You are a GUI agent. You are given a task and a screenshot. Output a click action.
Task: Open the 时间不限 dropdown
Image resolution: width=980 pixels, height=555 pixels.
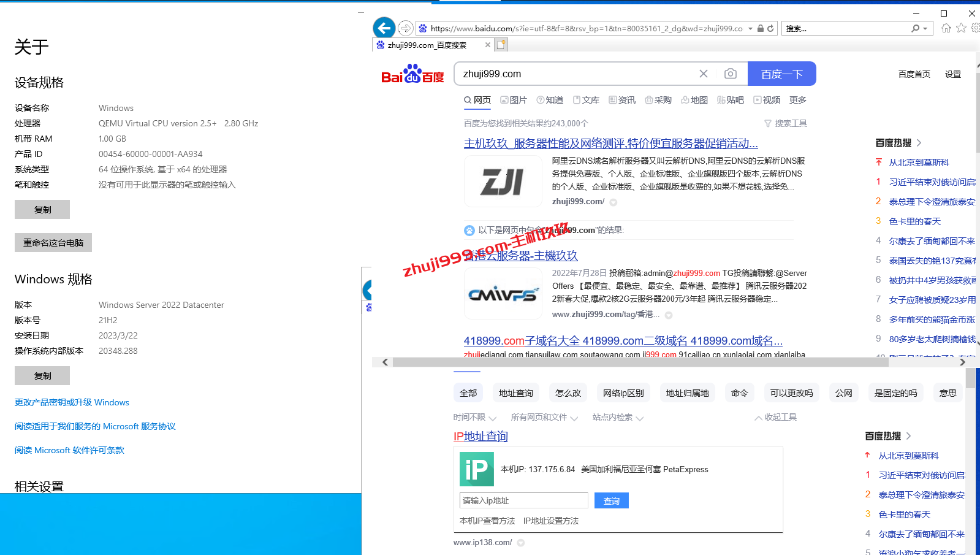click(x=474, y=418)
